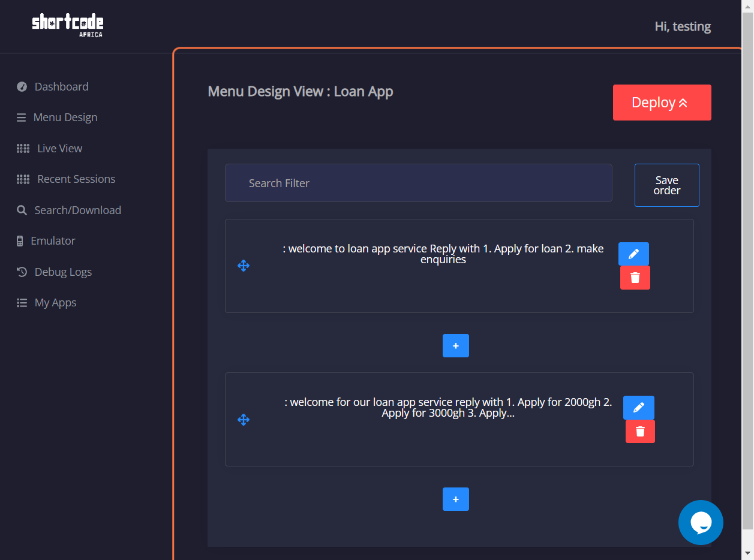Go to Menu Design in sidebar
Viewport: 754px width, 560px height.
(57, 118)
